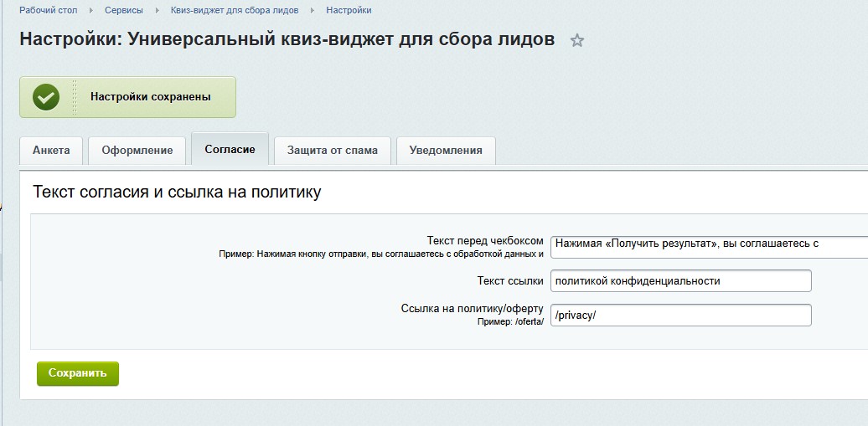The image size is (868, 426).
Task: Click the green checkmark success icon
Action: point(46,97)
